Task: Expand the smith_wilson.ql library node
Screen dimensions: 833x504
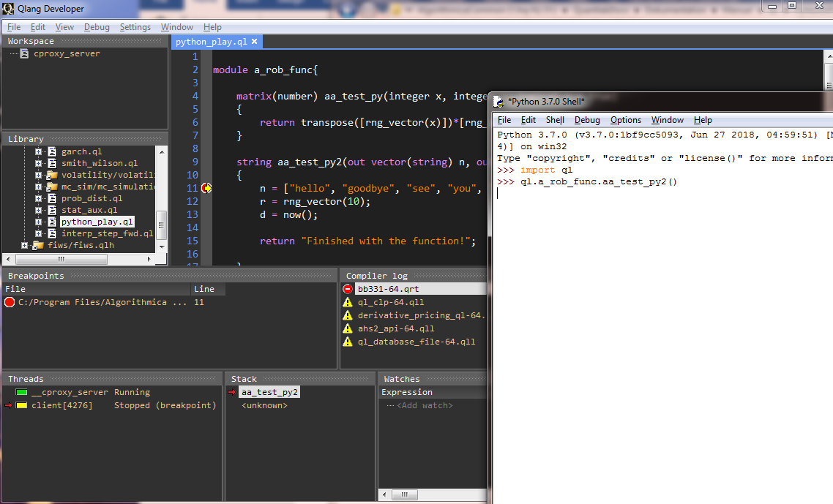Action: pos(38,164)
